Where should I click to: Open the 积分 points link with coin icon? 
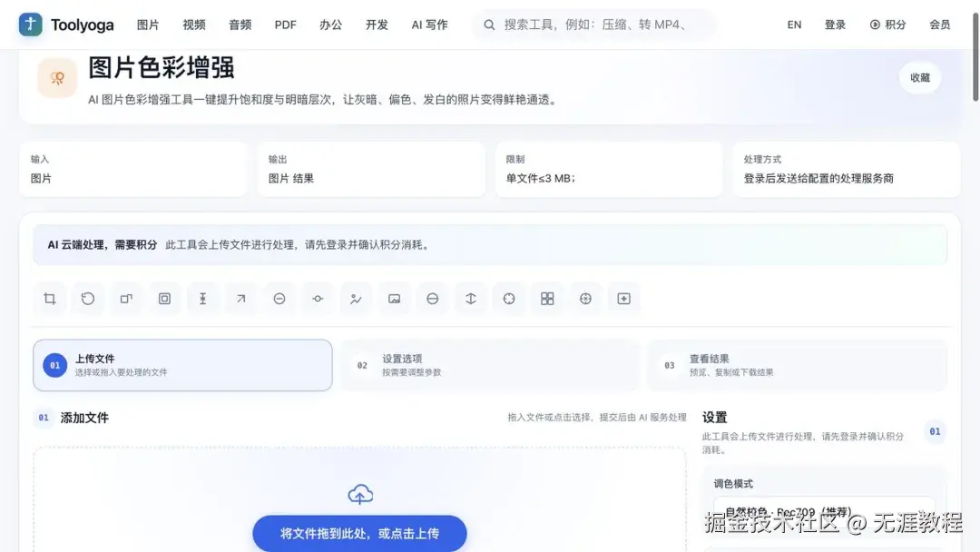coord(887,25)
